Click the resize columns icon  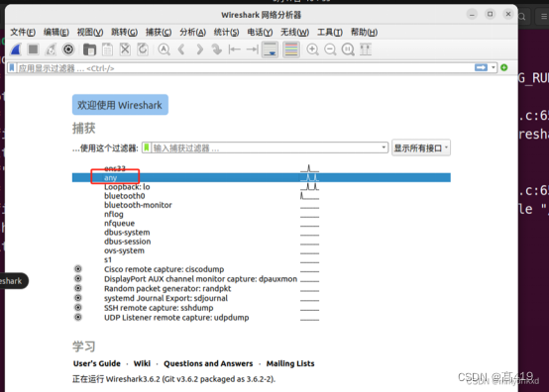366,49
